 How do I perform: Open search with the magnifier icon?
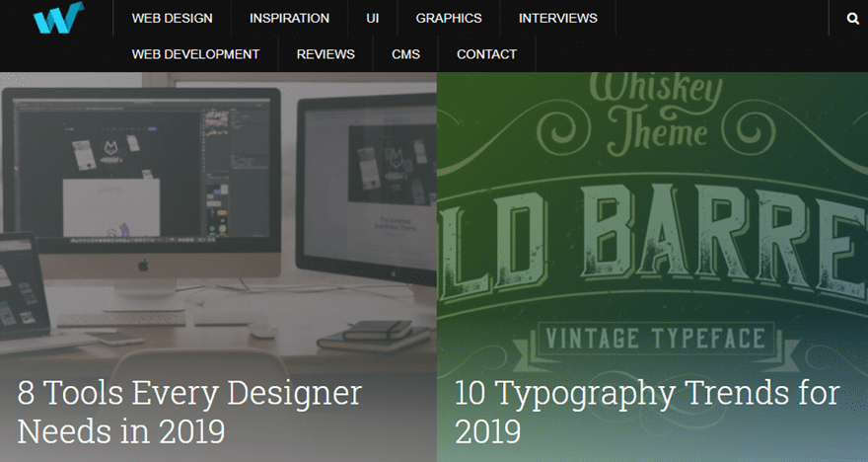coord(852,18)
